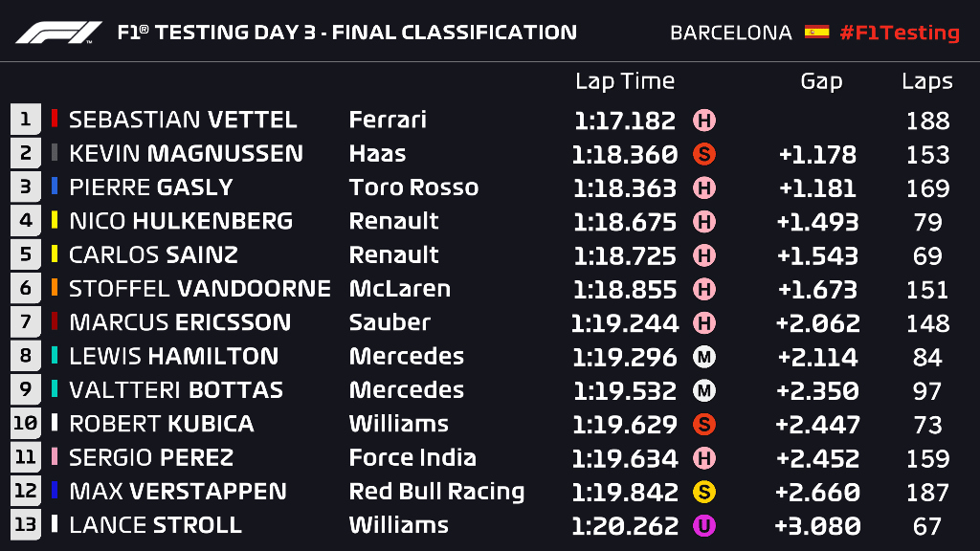Click the Gap column header
980x551 pixels.
point(821,81)
